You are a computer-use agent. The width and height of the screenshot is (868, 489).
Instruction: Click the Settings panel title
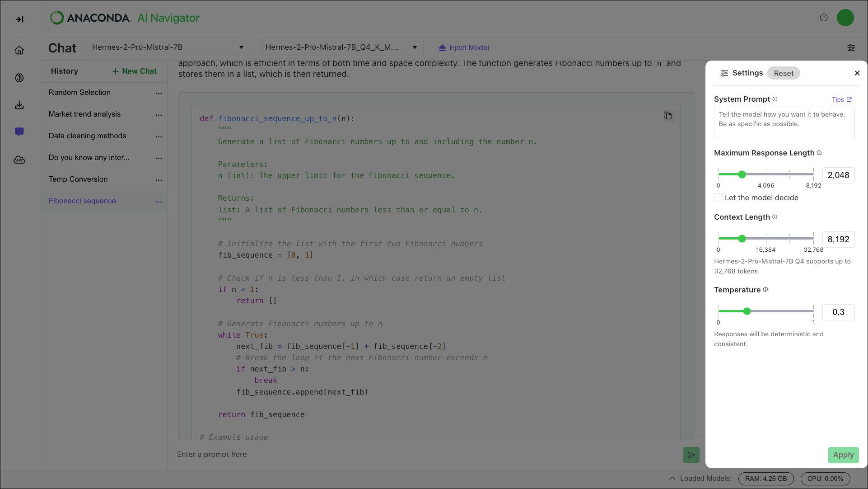tap(747, 73)
